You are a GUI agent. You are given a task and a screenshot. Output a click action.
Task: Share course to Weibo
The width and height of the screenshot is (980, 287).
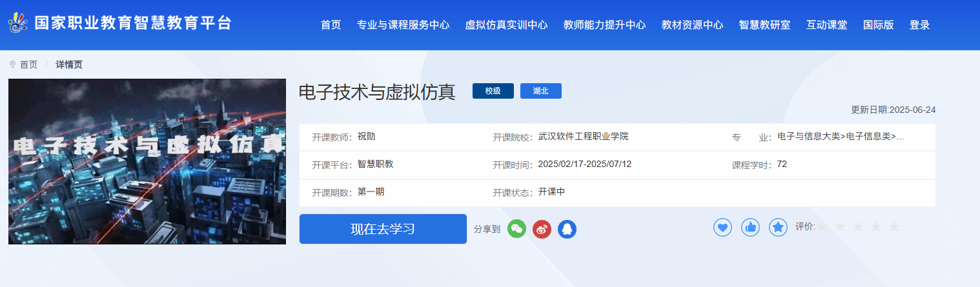click(x=542, y=229)
